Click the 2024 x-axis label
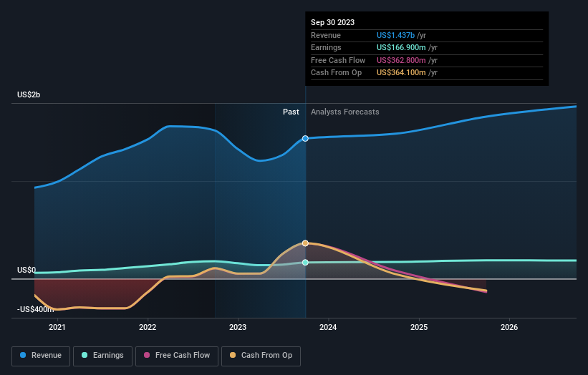The image size is (588, 375). [328, 328]
